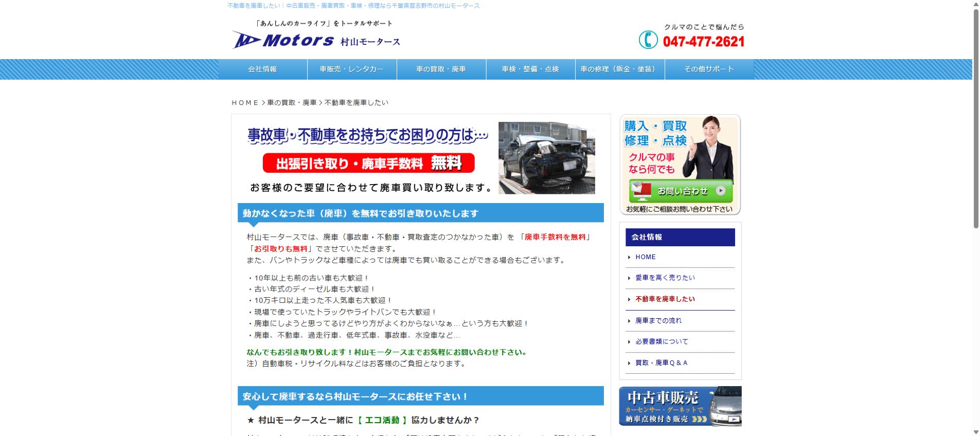Click the text お気軽にご相談お問い合わせ下さい

(679, 209)
